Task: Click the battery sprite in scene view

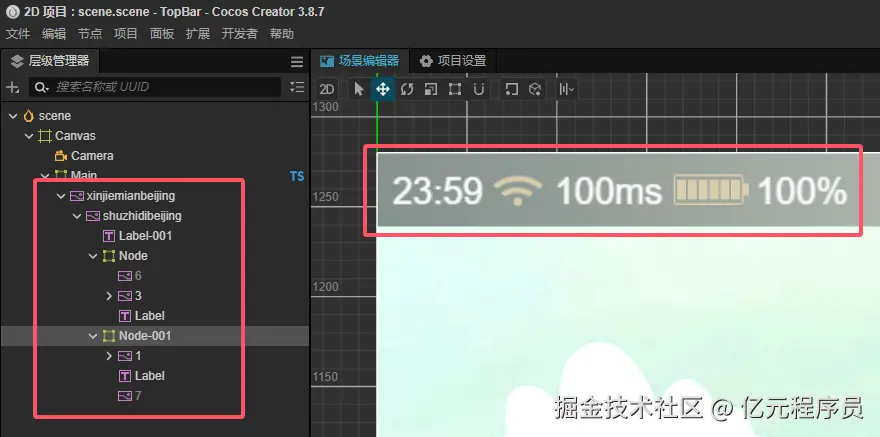Action: [711, 190]
